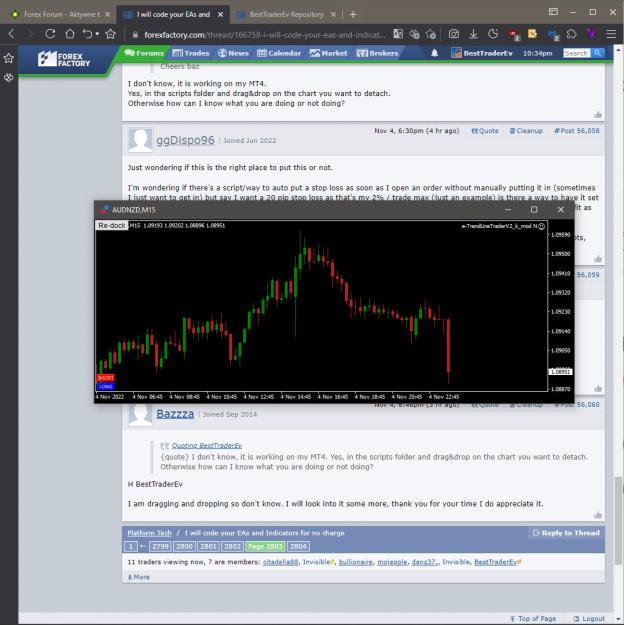Take a screenshot with the camera icon
This screenshot has width=624, height=625.
point(454,34)
